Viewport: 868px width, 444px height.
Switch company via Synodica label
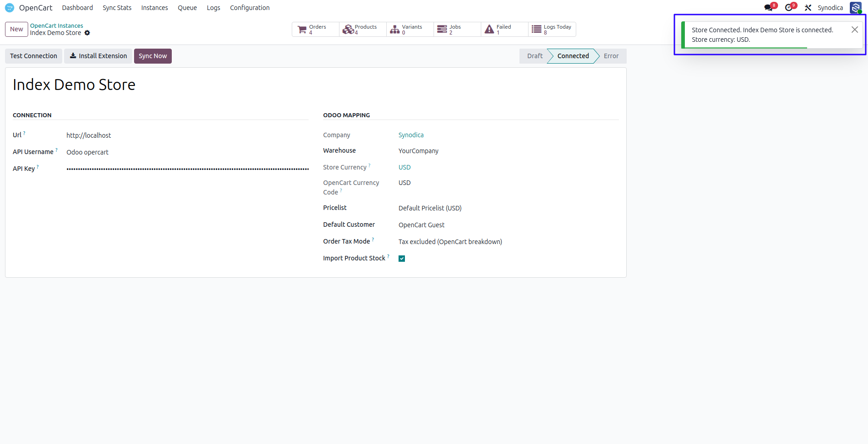(x=830, y=8)
